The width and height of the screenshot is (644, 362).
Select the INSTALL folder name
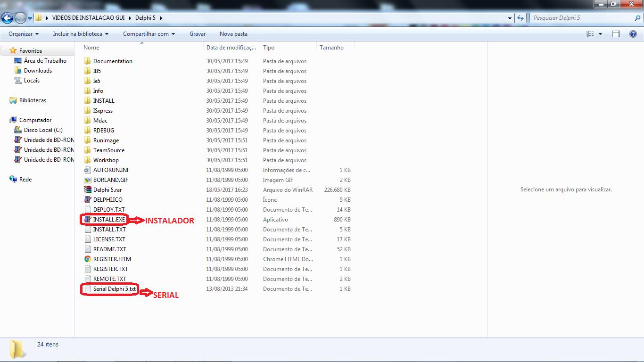(x=104, y=100)
